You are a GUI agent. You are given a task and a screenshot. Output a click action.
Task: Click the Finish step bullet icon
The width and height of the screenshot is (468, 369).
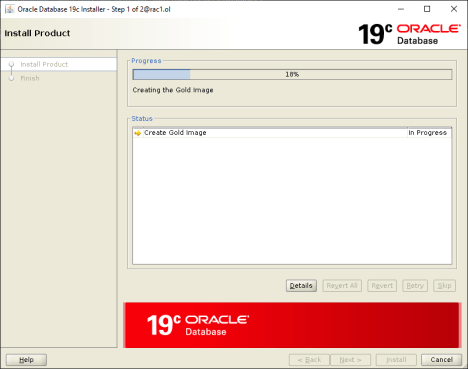click(12, 78)
